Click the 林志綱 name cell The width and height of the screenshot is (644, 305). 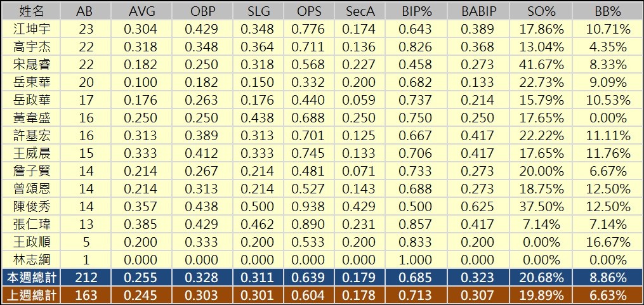pos(32,260)
